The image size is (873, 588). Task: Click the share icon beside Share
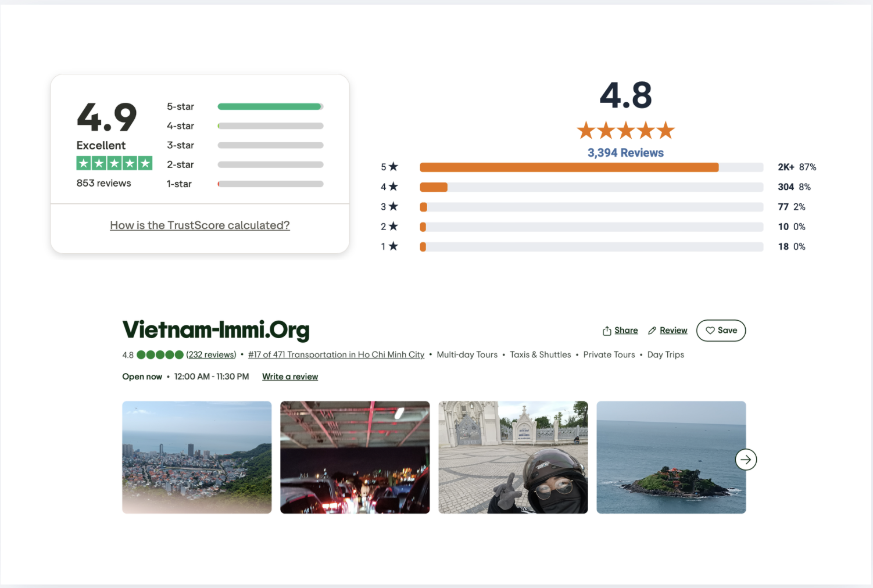[607, 331]
